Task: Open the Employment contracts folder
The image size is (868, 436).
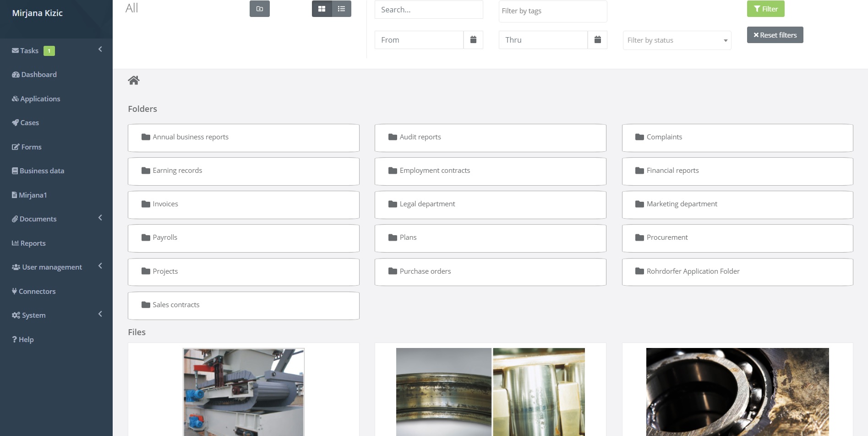Action: [x=491, y=171]
